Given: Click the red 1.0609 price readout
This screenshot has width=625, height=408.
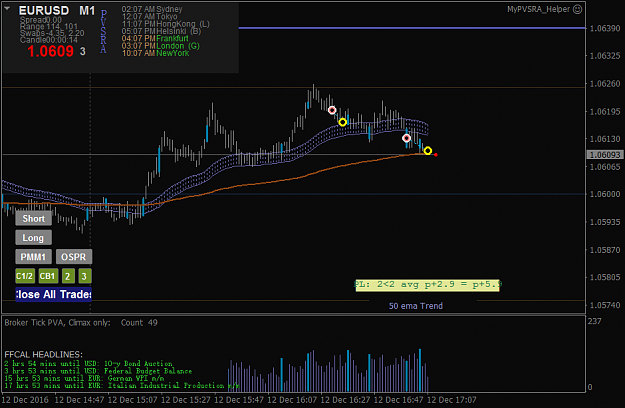Looking at the screenshot, I should coord(50,51).
